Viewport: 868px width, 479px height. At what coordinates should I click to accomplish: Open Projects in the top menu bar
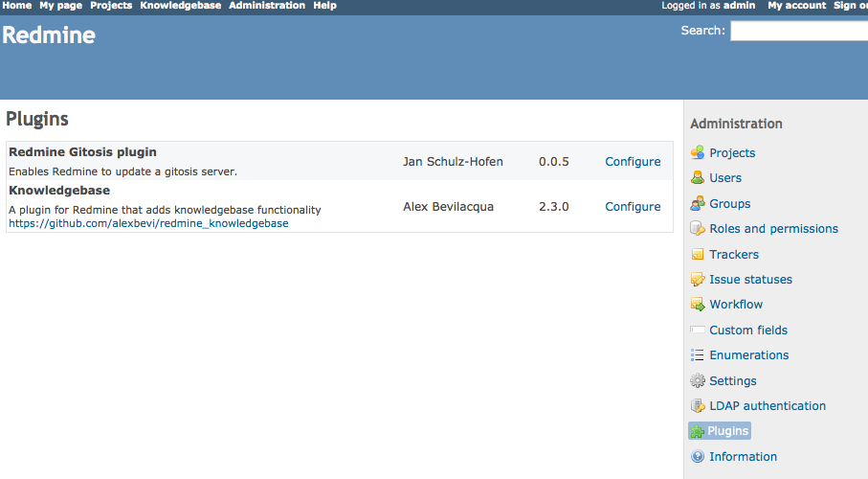pos(111,6)
